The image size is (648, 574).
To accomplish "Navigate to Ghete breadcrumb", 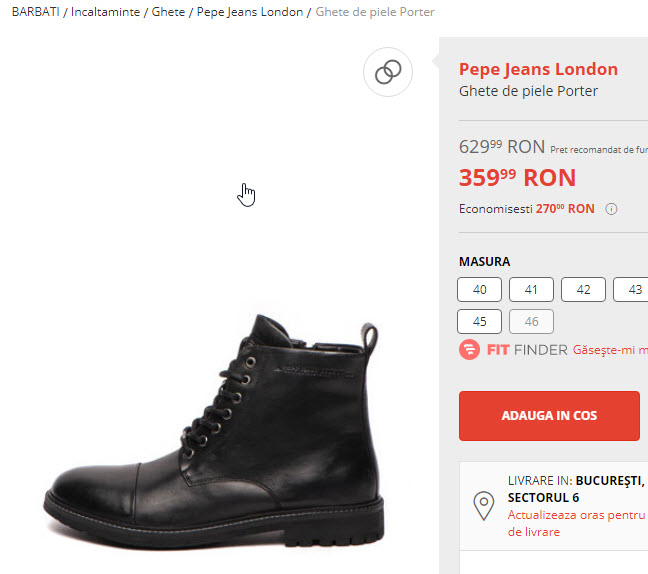I will (168, 12).
